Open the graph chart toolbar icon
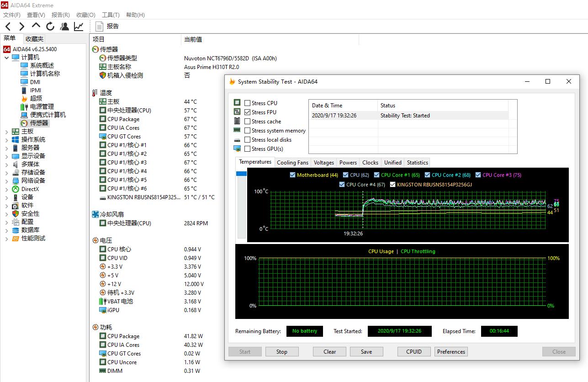 pos(79,27)
